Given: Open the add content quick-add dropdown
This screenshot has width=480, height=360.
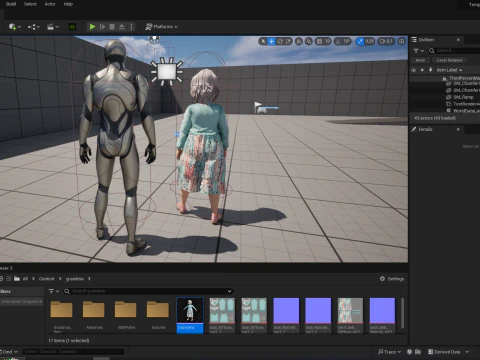Looking at the screenshot, I should click(15, 27).
